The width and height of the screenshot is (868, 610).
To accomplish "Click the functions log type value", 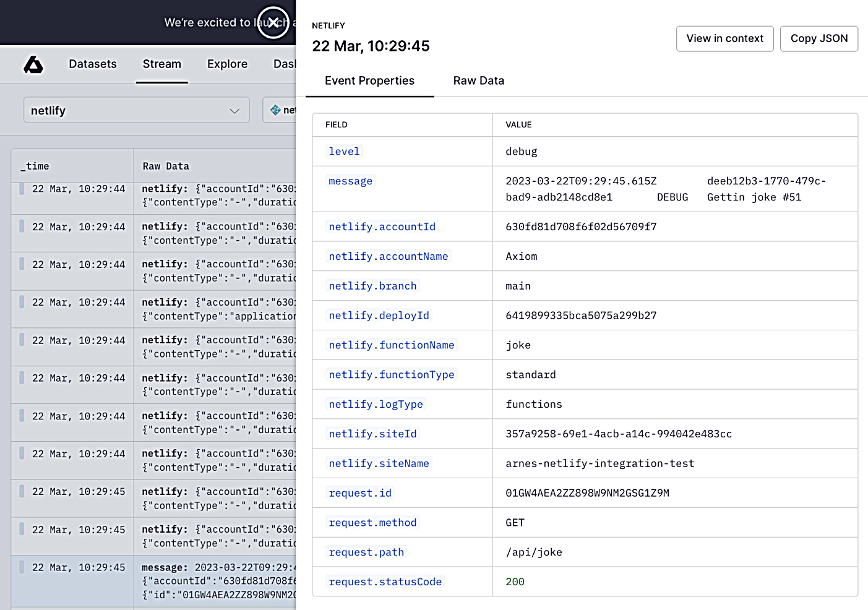I will tap(534, 404).
